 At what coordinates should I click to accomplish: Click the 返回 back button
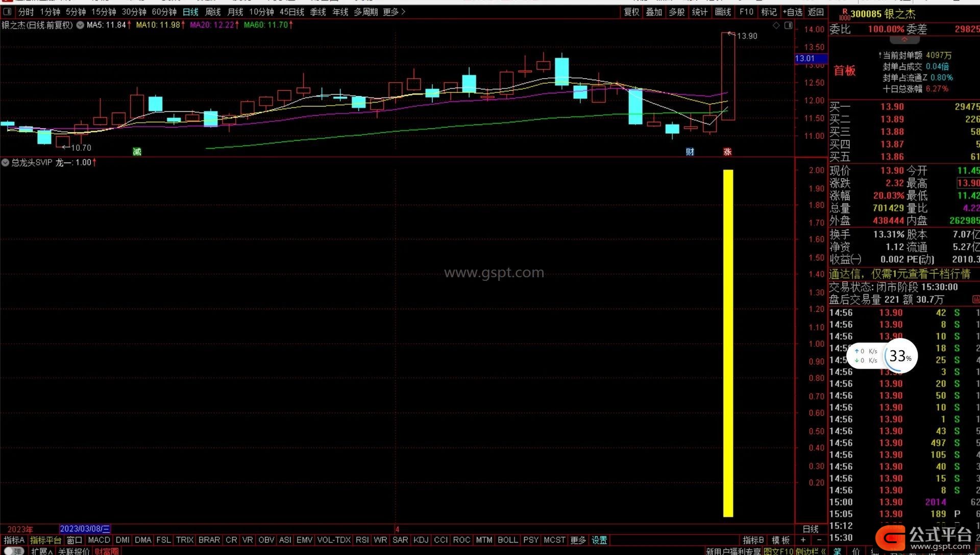(x=816, y=12)
